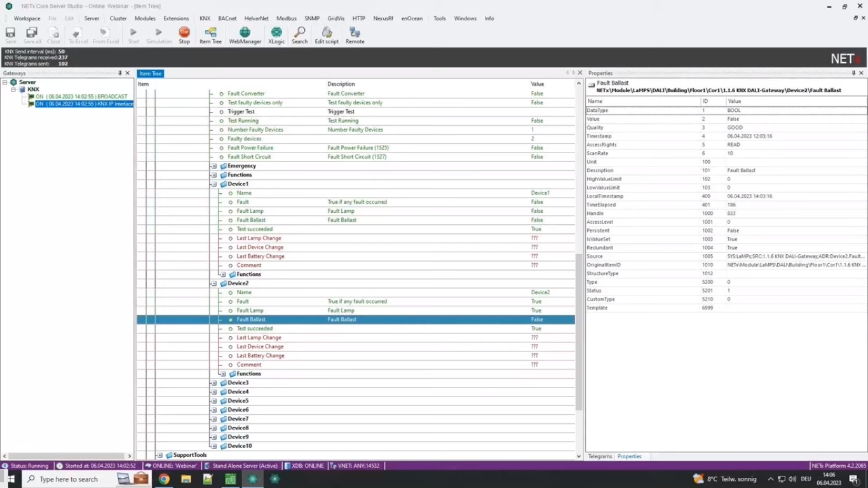868x488 pixels.
Task: Close the Gateways panel
Action: pos(128,73)
